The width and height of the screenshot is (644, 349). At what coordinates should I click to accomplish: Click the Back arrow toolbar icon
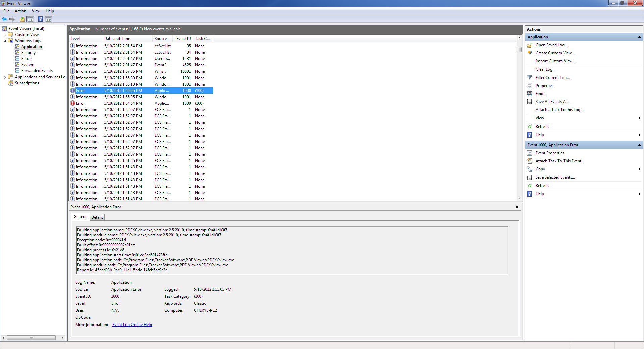pyautogui.click(x=4, y=19)
